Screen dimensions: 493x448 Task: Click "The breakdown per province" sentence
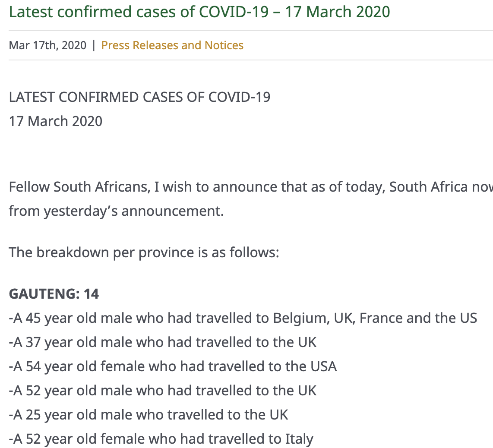[x=144, y=252]
